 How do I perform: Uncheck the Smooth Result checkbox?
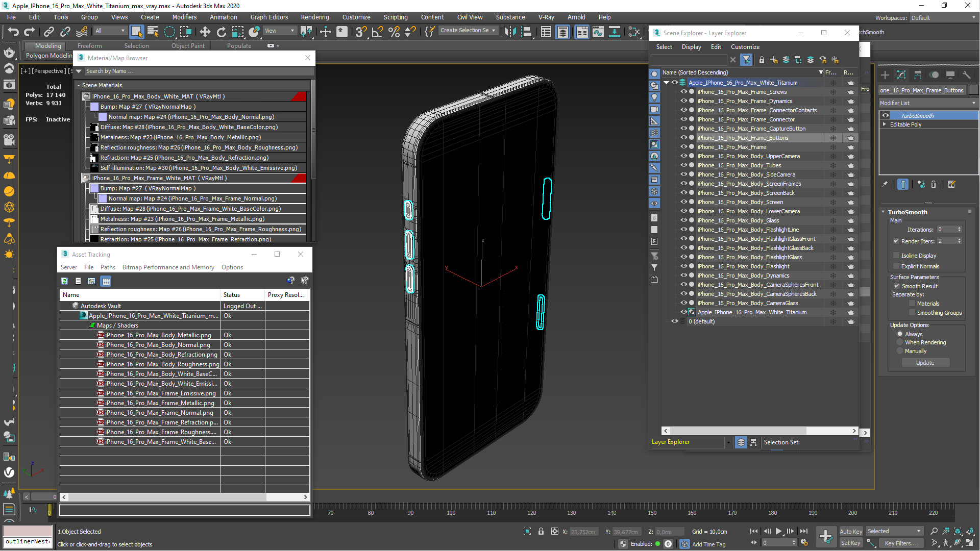tap(896, 286)
